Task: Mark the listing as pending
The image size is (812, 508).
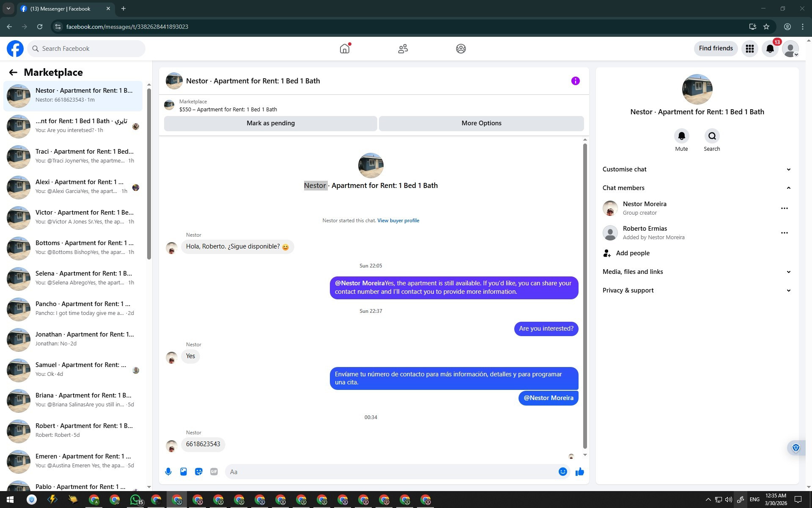Action: click(271, 123)
